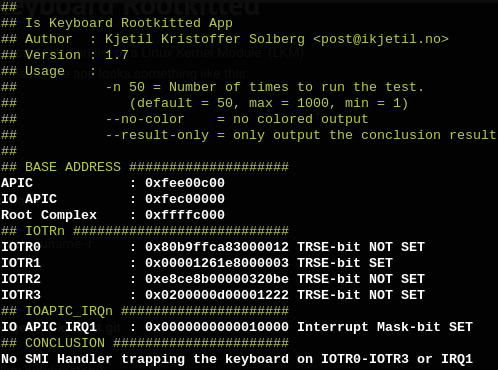This screenshot has width=498, height=370.
Task: Click the IOTR0 value 0x80b9ffca83000012
Action: pyautogui.click(x=217, y=247)
